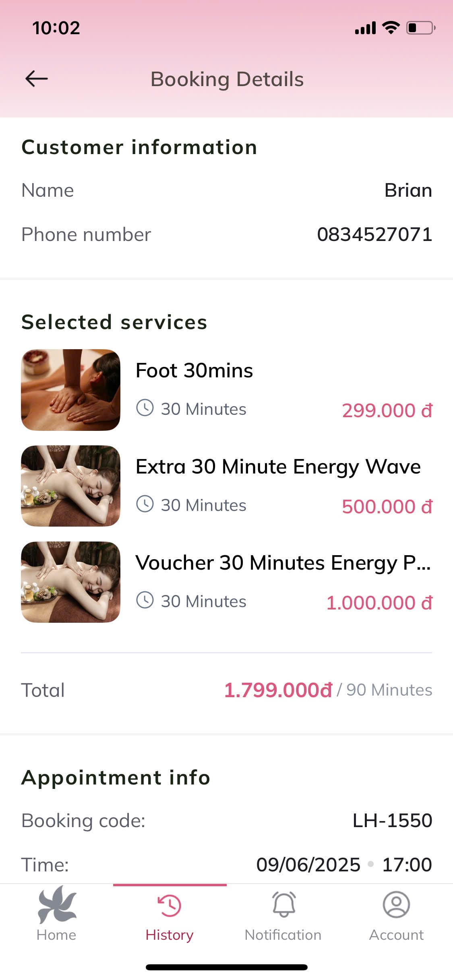This screenshot has height=980, width=453.
Task: Tap the back arrow icon
Action: 36,79
